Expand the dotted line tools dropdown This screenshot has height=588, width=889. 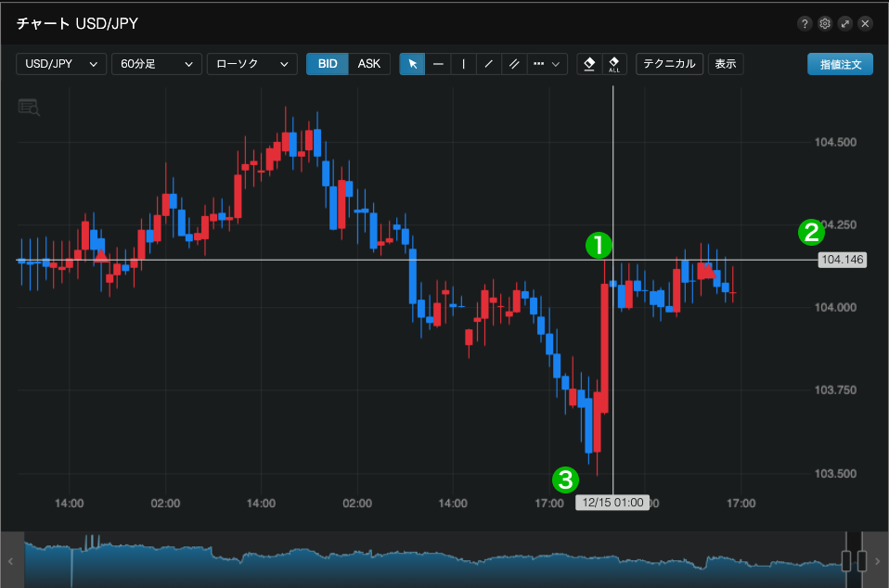(x=548, y=64)
